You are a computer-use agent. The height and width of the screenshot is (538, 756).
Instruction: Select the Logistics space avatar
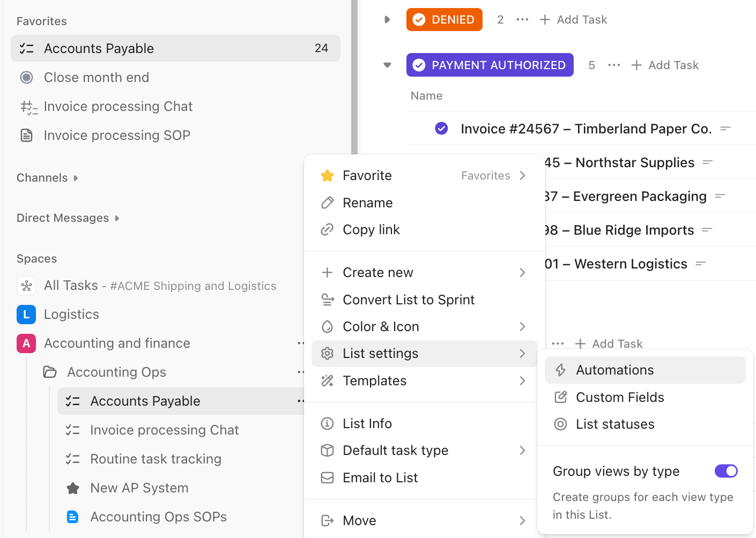pos(26,315)
